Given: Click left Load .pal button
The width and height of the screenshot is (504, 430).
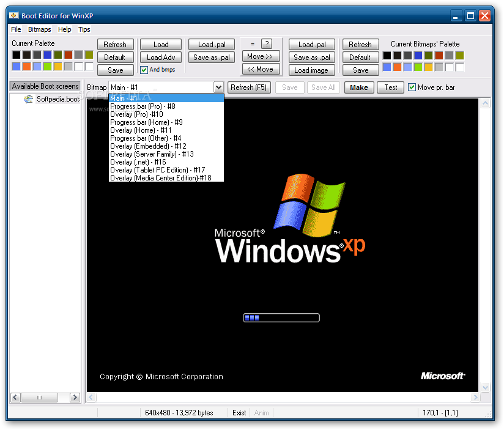Looking at the screenshot, I should (212, 45).
